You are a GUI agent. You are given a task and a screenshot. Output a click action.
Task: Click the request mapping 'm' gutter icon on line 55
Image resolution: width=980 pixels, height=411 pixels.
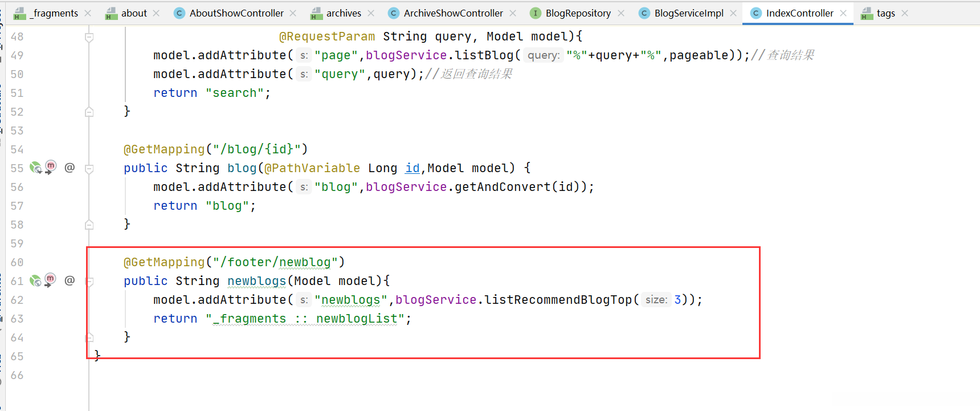tap(51, 166)
